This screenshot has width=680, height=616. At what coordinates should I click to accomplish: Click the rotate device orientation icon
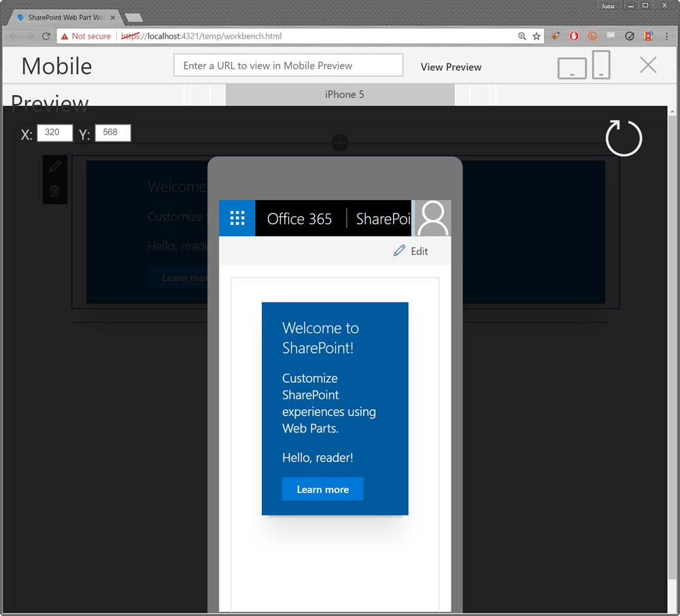point(623,138)
